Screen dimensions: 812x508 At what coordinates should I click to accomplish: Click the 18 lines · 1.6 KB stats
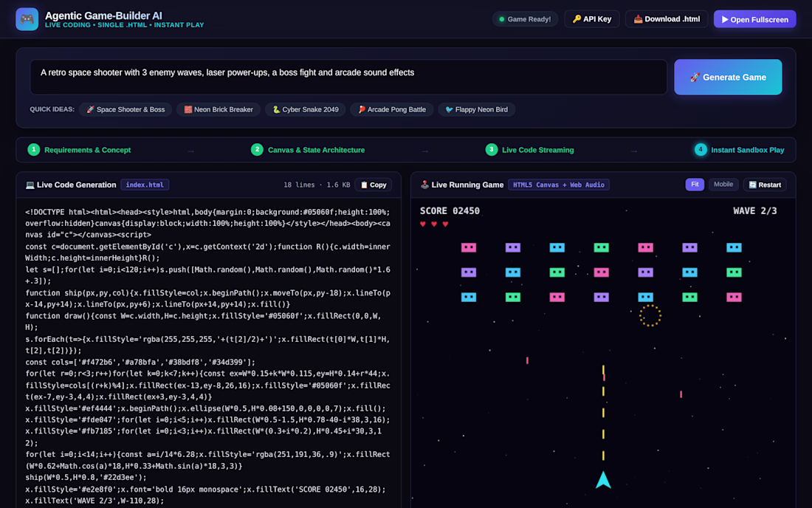317,185
